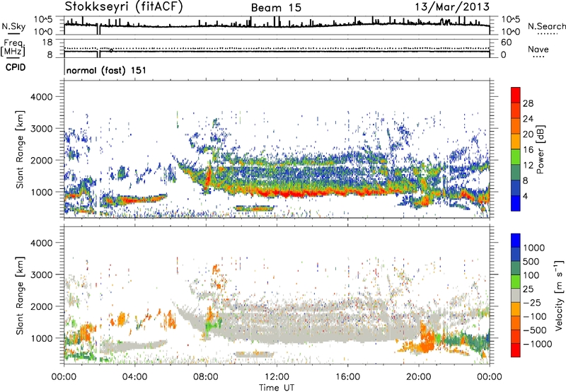Click the Power [dB] colorbar label
566x392 pixels.
point(540,149)
